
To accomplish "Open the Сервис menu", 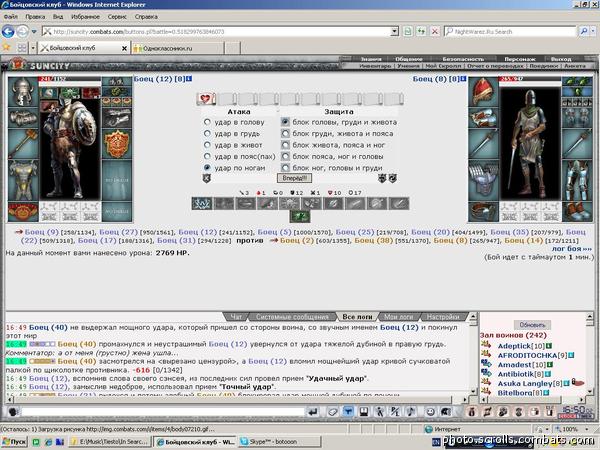I will (117, 16).
